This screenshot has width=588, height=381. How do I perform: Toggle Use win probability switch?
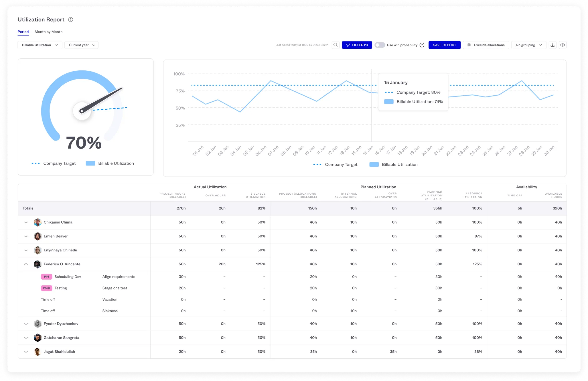380,45
